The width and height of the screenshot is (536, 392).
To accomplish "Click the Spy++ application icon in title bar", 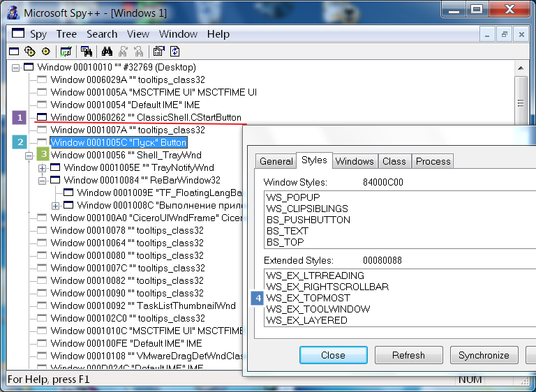I will click(13, 13).
